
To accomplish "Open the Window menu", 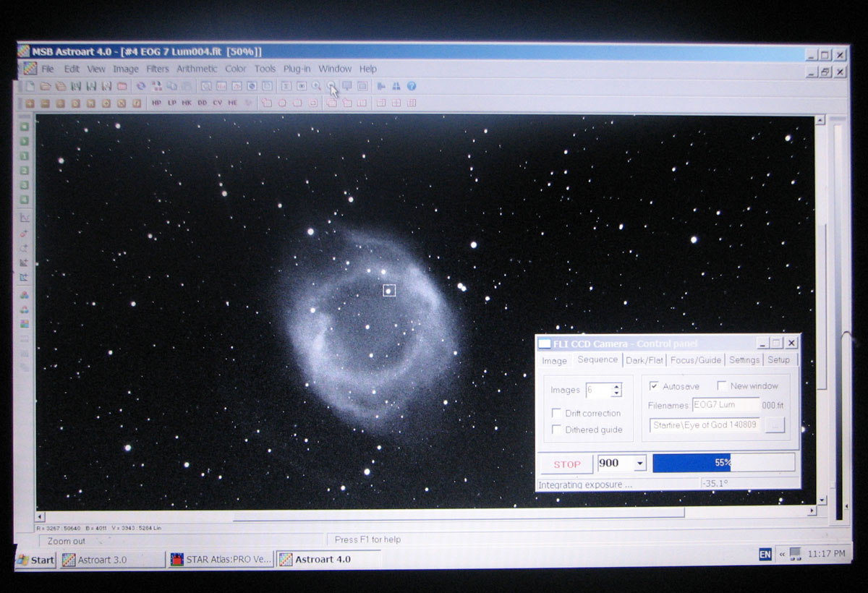I will (335, 69).
